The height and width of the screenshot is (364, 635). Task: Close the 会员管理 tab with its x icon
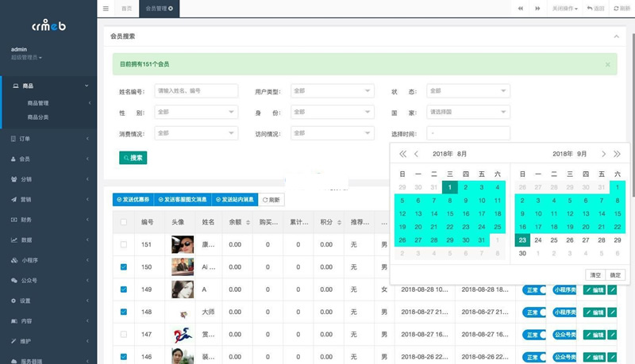(x=171, y=8)
